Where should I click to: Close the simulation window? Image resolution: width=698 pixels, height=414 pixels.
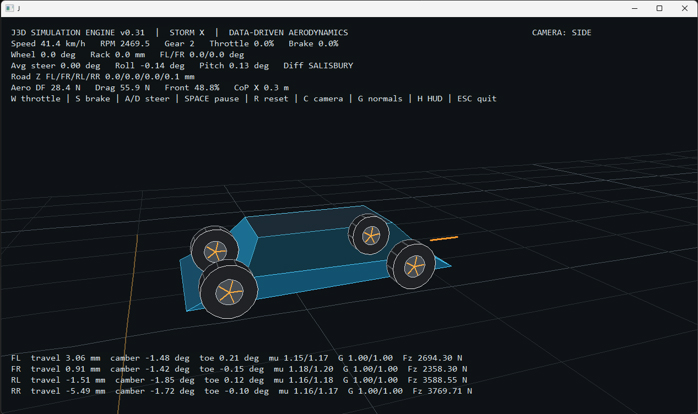click(685, 8)
